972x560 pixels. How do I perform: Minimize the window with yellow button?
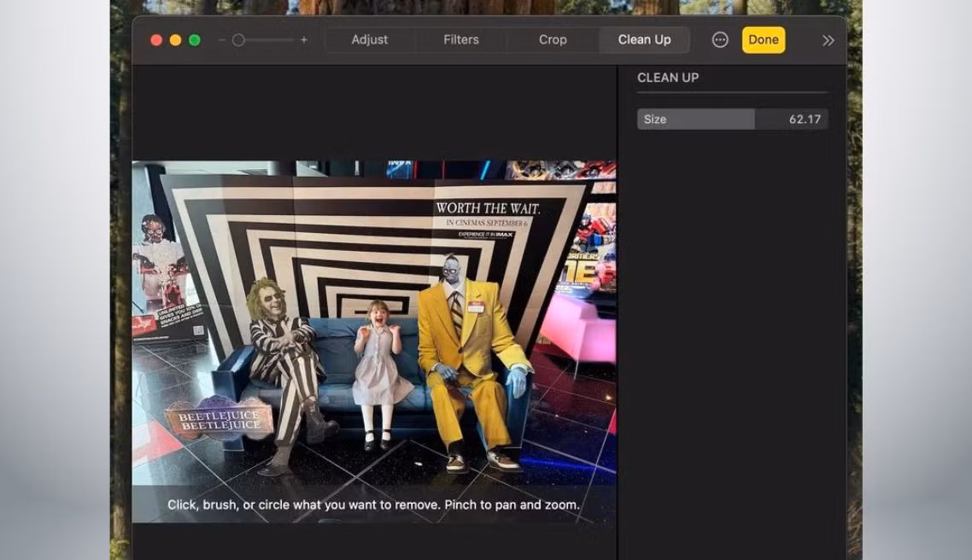(175, 39)
